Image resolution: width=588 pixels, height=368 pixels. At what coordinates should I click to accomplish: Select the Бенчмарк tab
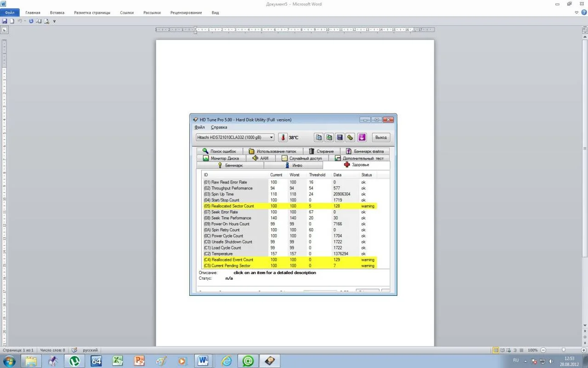(230, 165)
